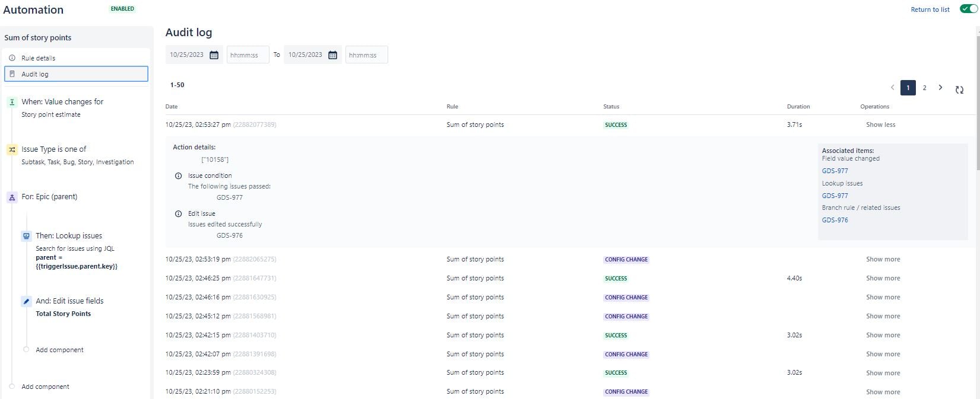Expand Show more for 02:46:25 pm entry
Screen dimensions: 980x399
tap(883, 278)
